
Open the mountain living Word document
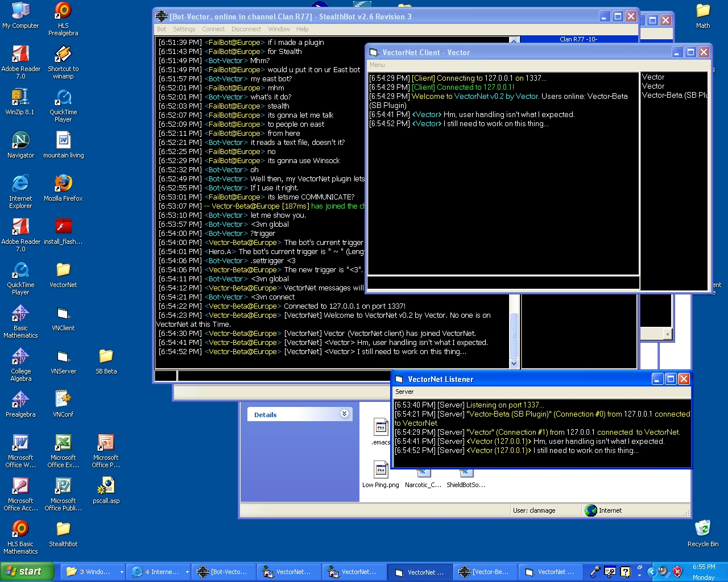click(63, 145)
